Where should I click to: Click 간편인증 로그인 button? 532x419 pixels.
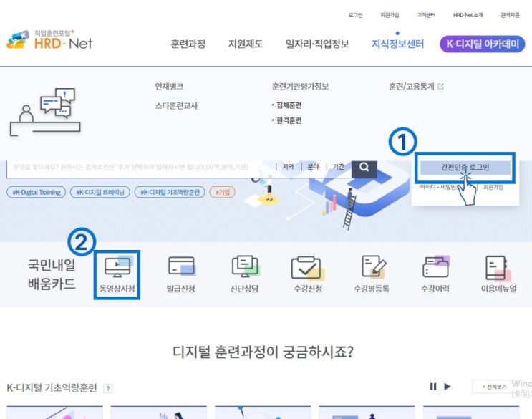465,168
